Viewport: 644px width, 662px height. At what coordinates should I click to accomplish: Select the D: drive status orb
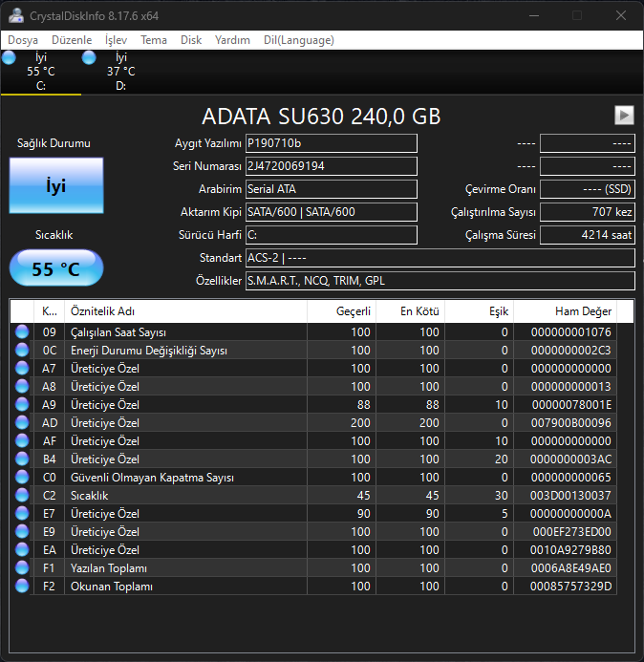[89, 58]
